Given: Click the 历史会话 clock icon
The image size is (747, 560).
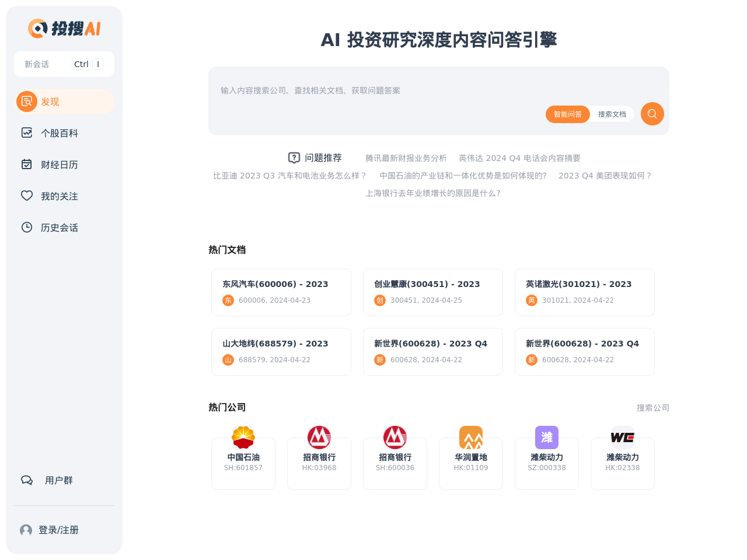Looking at the screenshot, I should coord(27,227).
